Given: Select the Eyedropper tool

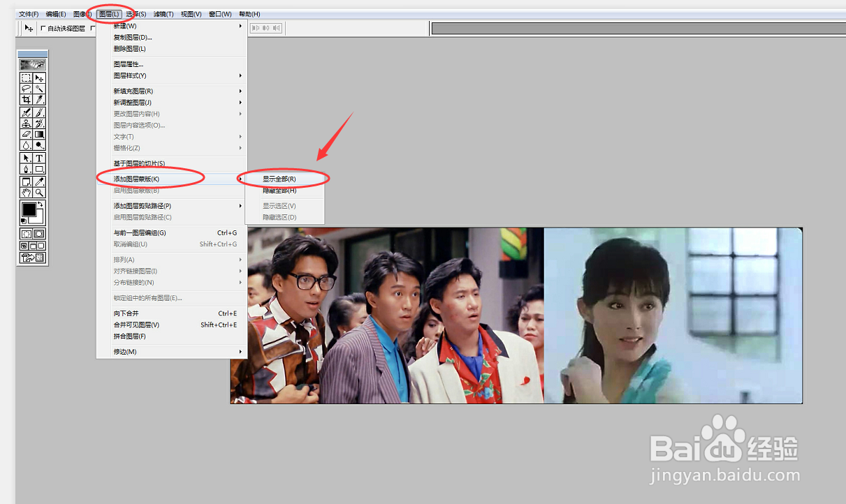Looking at the screenshot, I should tap(40, 182).
